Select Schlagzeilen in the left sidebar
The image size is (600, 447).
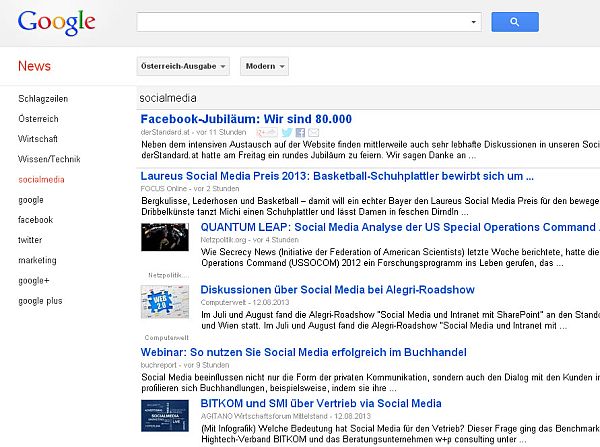click(x=42, y=98)
